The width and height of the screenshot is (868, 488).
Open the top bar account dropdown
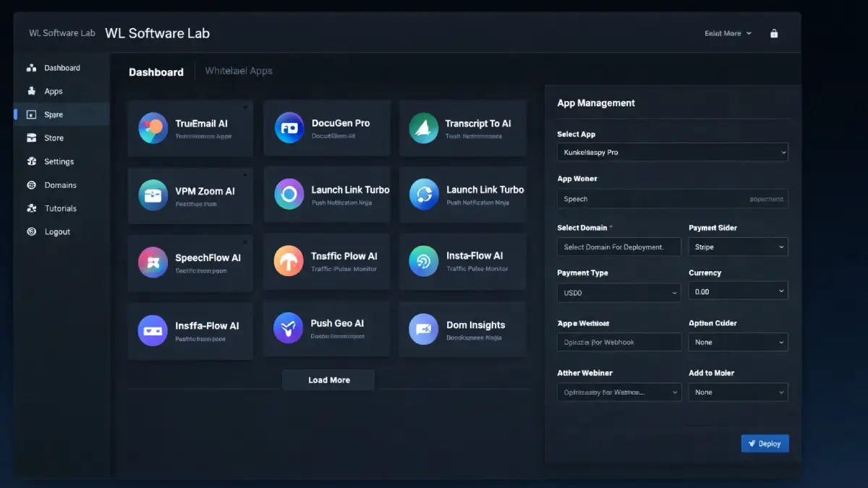728,33
